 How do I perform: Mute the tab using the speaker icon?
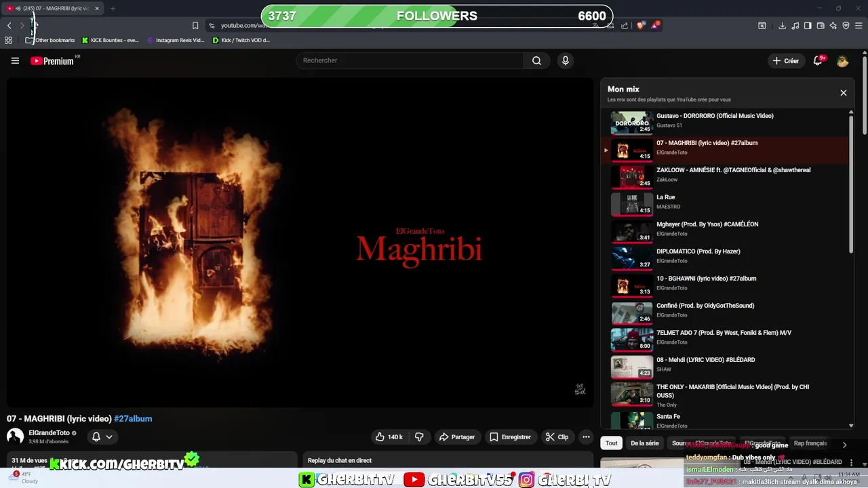pos(18,9)
